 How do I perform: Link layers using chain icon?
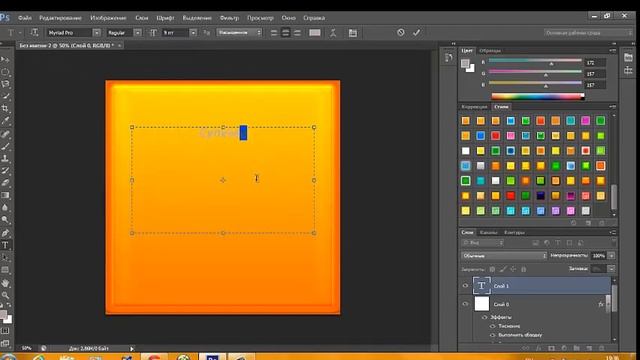(526, 348)
